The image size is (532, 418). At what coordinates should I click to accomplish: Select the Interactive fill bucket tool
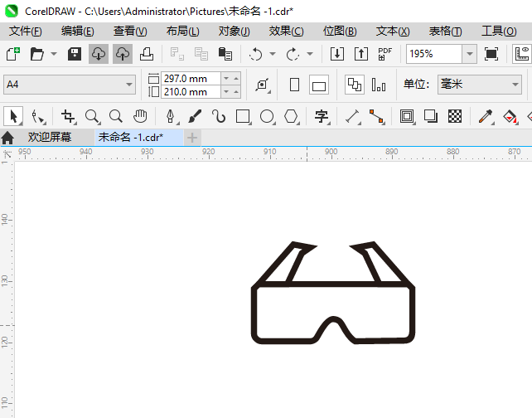pos(510,116)
